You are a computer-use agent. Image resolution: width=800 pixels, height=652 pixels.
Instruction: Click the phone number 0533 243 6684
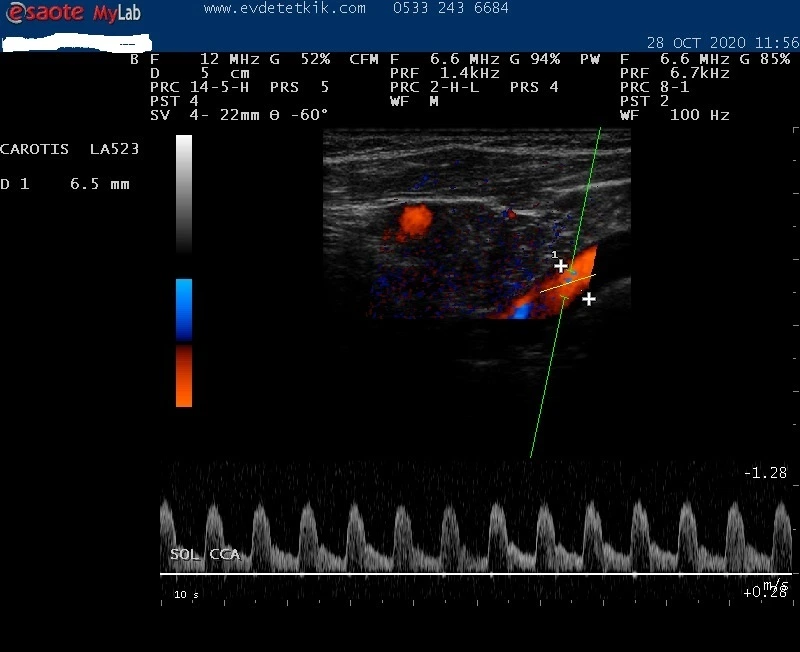click(451, 8)
